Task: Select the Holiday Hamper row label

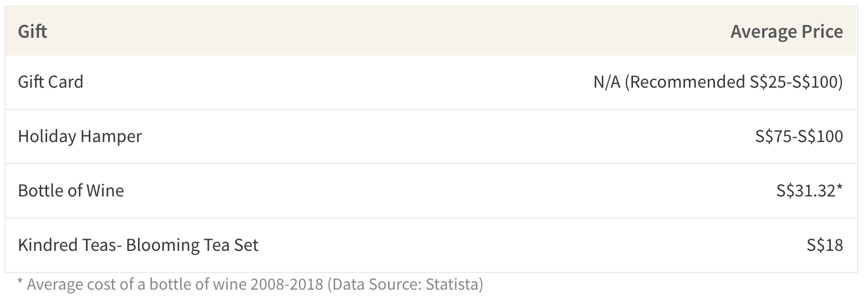Action: [x=80, y=136]
